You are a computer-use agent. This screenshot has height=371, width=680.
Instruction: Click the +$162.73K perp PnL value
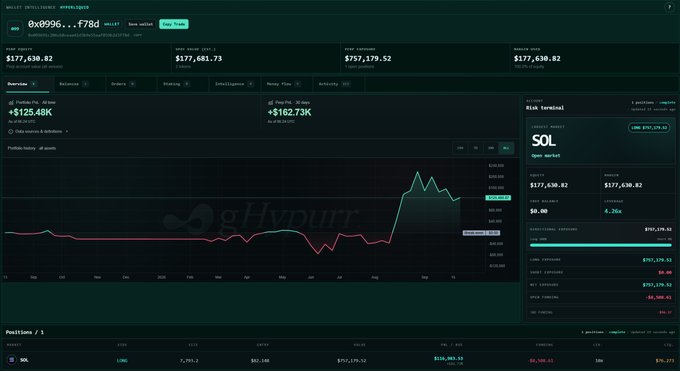289,112
